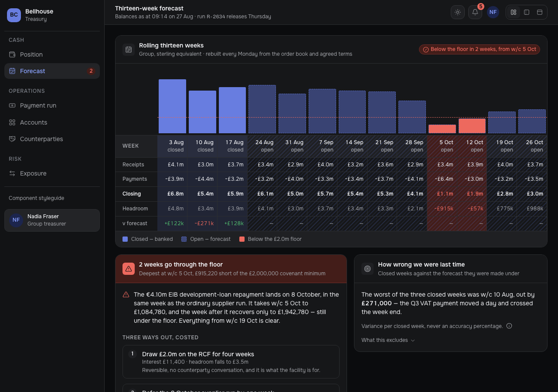The height and width of the screenshot is (392, 558).
Task: Click the 24 Aug dashed forecast bar
Action: coord(262,109)
